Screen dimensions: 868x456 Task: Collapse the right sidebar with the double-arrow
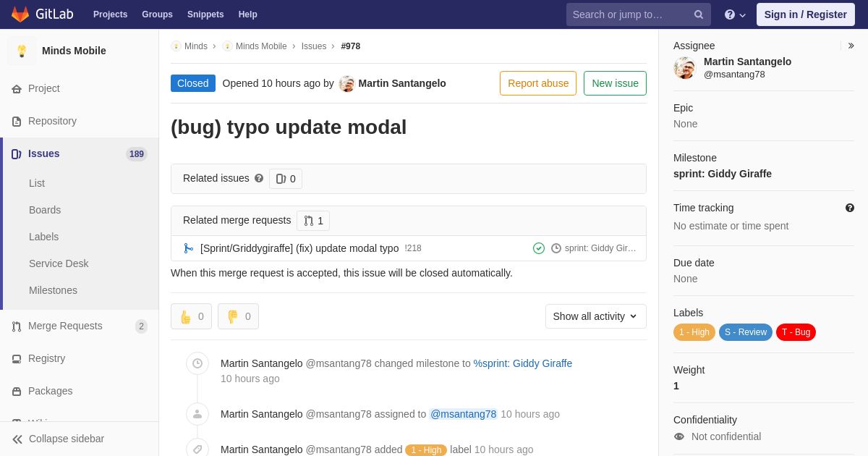point(851,46)
